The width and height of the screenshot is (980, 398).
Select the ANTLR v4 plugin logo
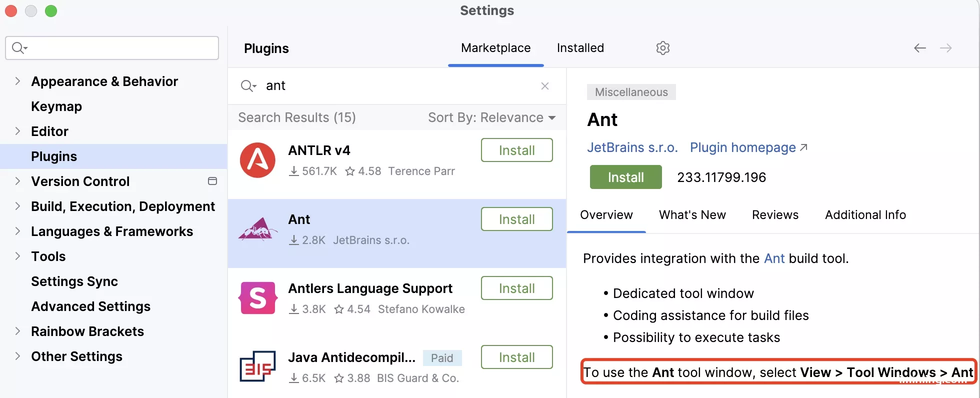click(257, 160)
